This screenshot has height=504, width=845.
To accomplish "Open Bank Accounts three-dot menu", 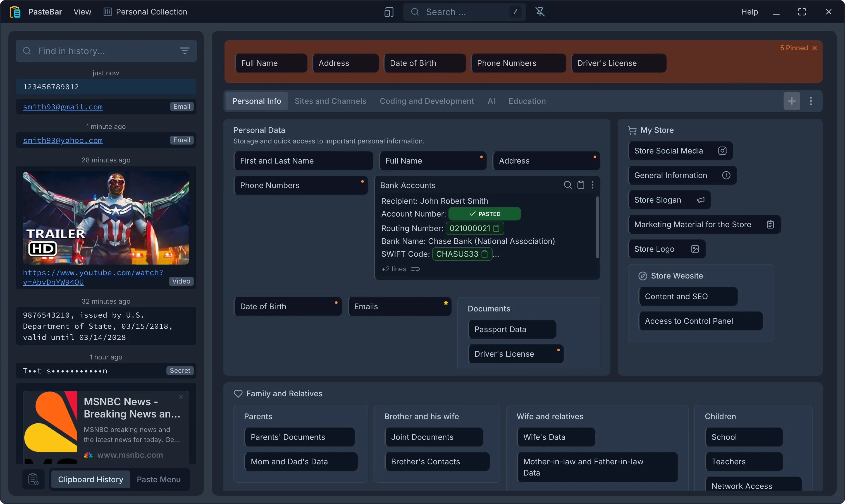I will point(593,185).
